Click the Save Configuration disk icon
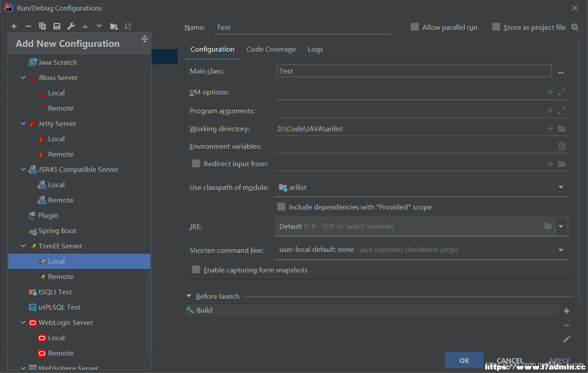This screenshot has width=588, height=373. coord(57,27)
